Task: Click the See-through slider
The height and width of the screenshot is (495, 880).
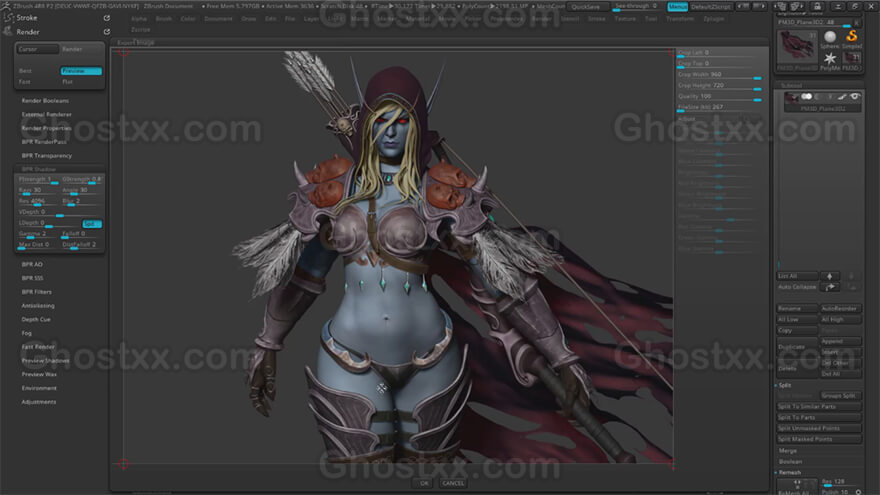Action: point(636,6)
